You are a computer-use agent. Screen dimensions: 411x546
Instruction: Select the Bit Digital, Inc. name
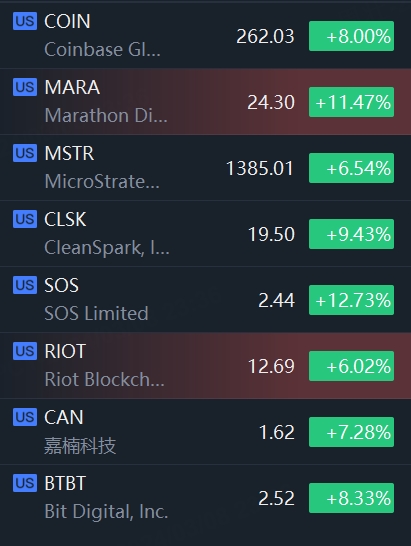click(x=106, y=512)
